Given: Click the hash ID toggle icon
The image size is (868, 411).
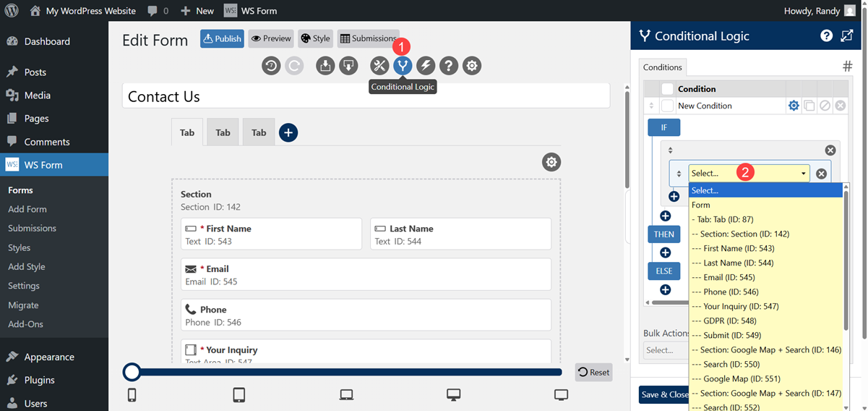Looking at the screenshot, I should (x=847, y=67).
